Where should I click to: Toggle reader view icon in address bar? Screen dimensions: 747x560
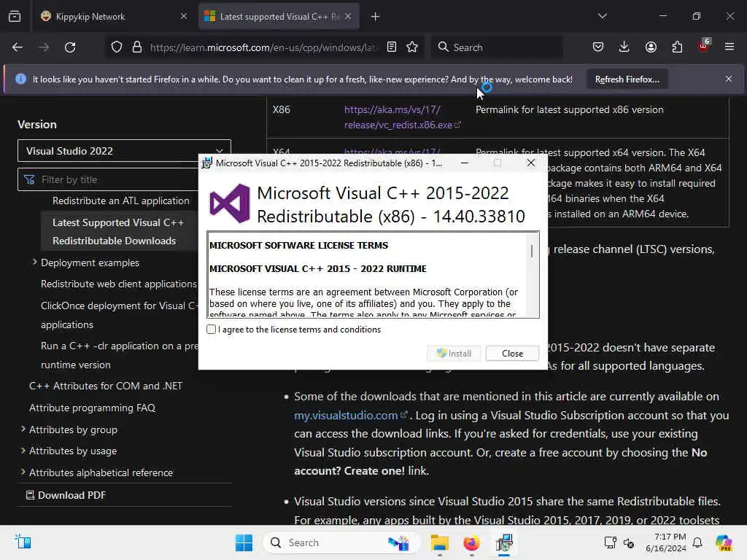click(392, 47)
